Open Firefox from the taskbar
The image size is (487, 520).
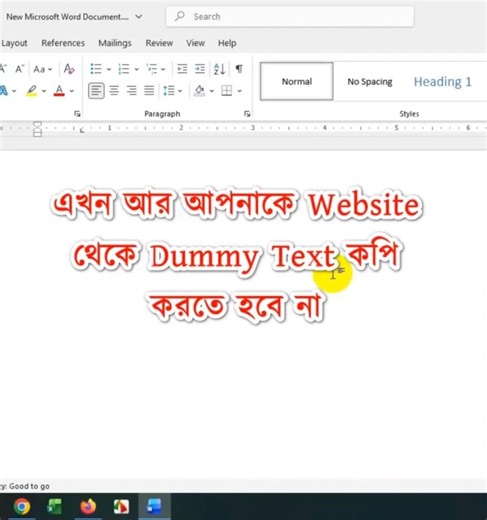point(88,507)
